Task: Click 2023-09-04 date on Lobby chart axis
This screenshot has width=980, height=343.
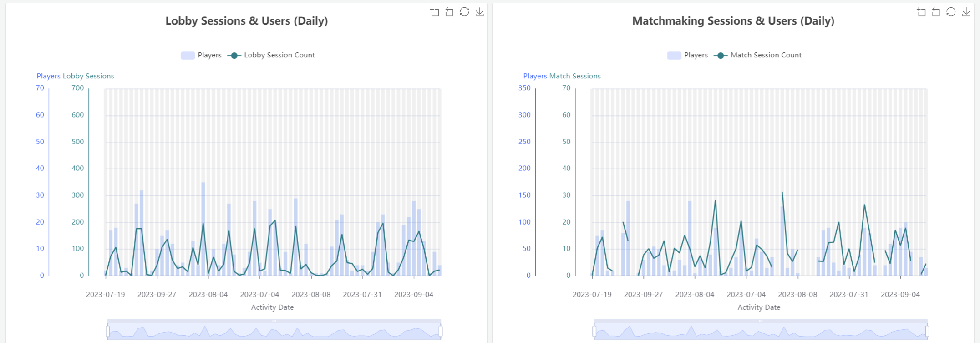Action: click(414, 295)
